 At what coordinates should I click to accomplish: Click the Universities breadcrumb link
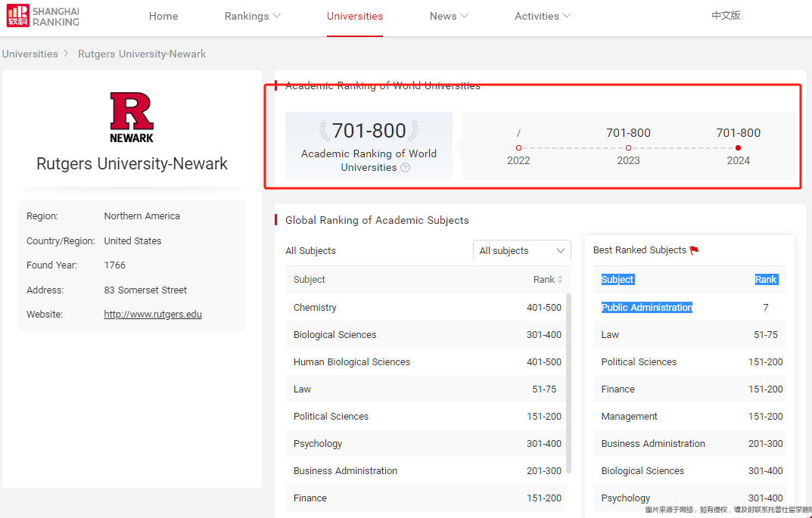[30, 54]
